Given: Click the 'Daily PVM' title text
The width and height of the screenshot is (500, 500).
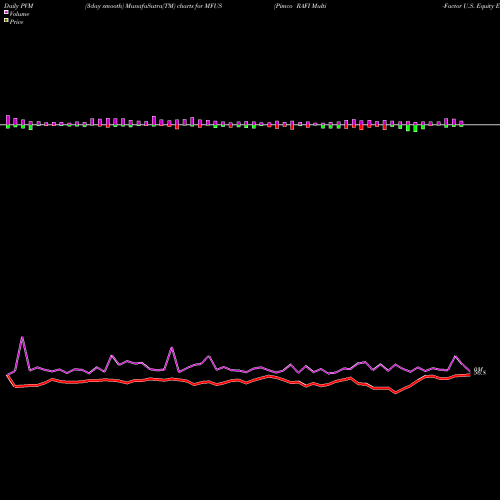Looking at the screenshot, I should [19, 6].
